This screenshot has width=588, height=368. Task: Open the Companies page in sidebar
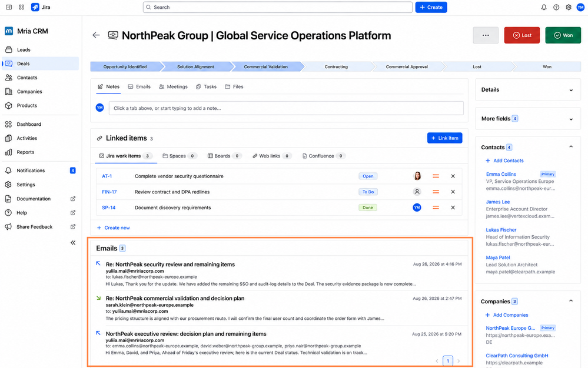(x=41, y=91)
